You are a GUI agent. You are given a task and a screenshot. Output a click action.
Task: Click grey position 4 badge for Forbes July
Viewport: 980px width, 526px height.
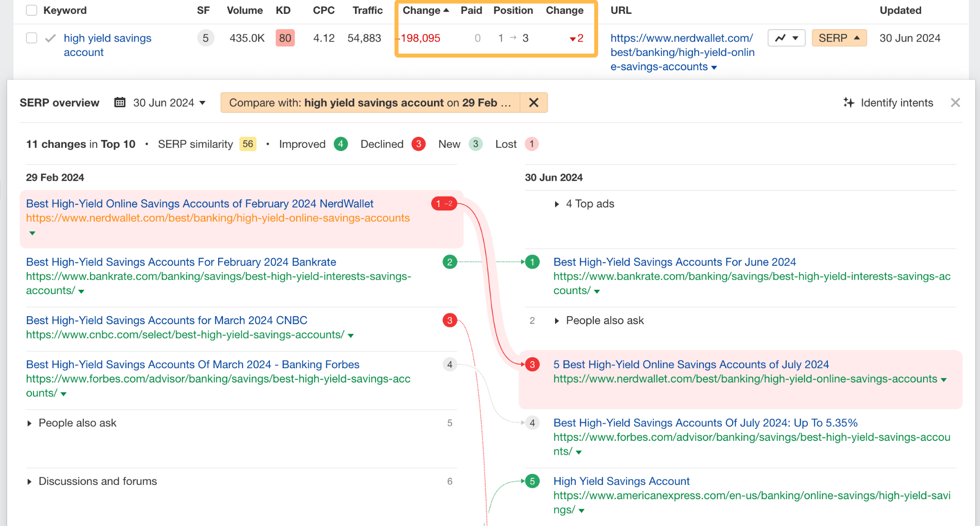532,423
